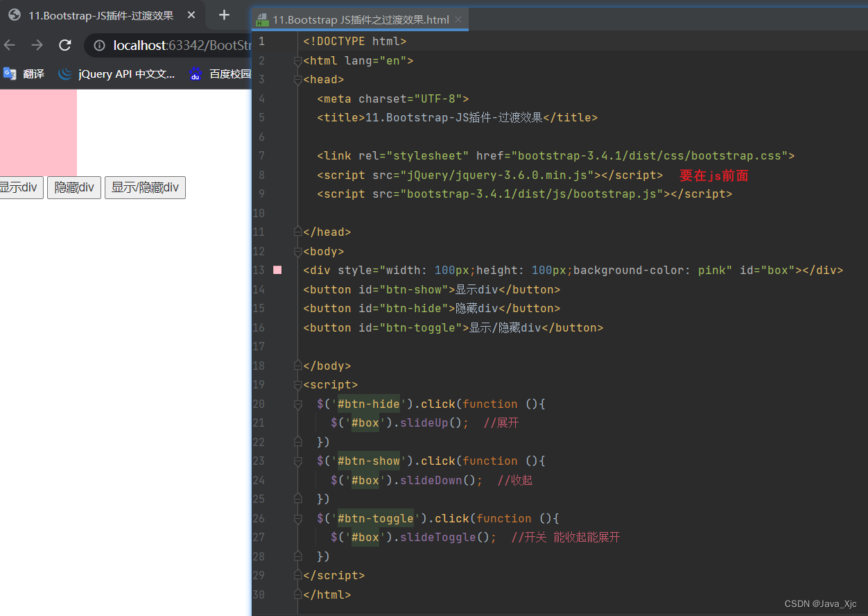Click the closing script fold at line 29
The image size is (868, 616).
(298, 575)
